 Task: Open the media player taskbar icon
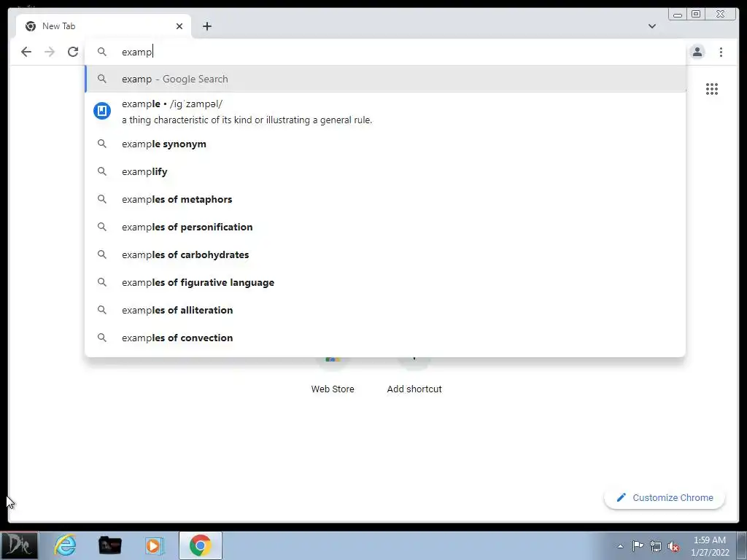click(155, 545)
